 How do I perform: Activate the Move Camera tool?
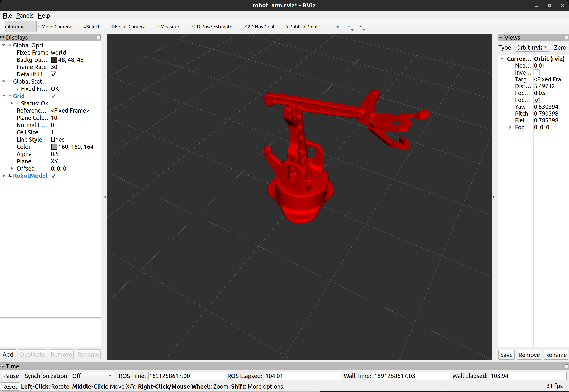pos(55,27)
